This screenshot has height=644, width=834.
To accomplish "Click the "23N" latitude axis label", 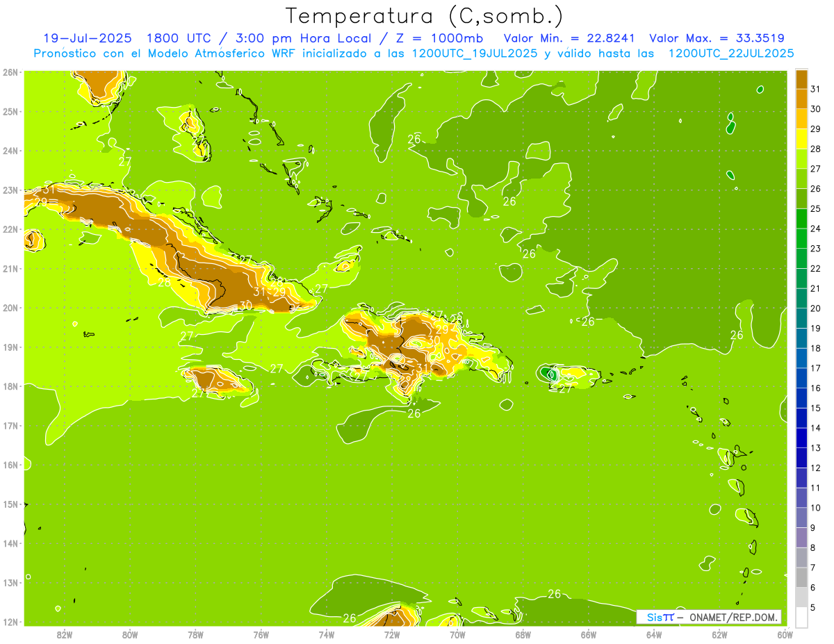I will (10, 190).
